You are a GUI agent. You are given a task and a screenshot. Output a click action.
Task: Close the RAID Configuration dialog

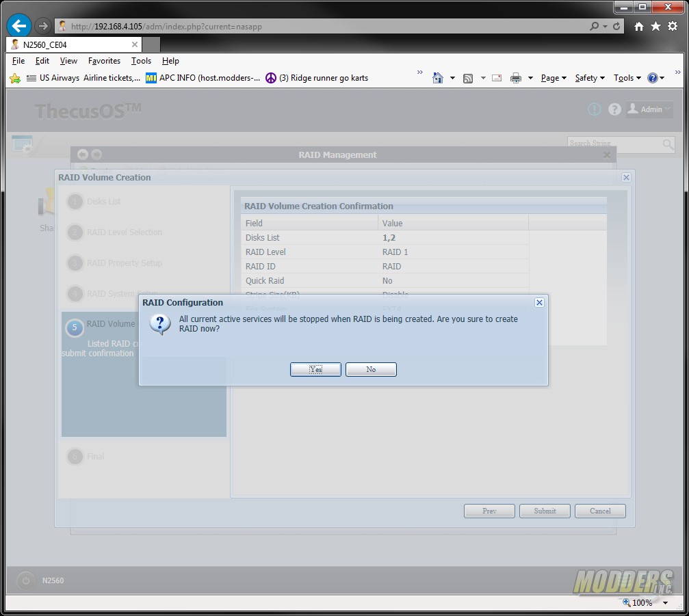539,302
